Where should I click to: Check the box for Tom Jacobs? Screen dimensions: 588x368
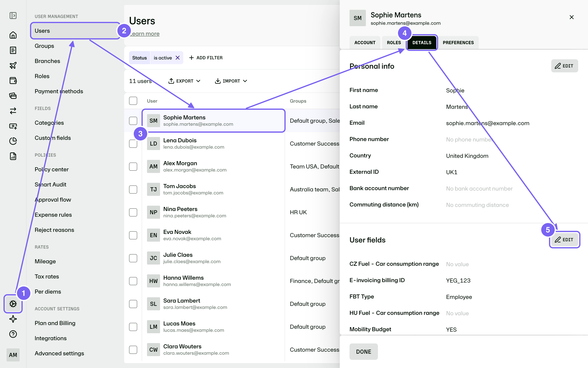(133, 189)
